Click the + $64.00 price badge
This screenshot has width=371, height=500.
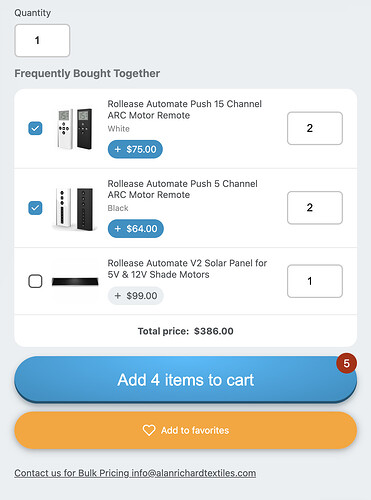[136, 229]
